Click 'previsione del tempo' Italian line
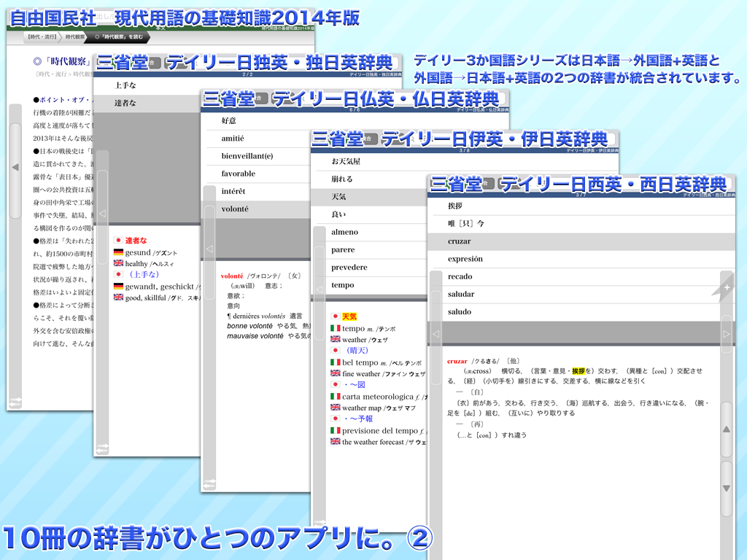The height and width of the screenshot is (560, 747). coord(380,431)
